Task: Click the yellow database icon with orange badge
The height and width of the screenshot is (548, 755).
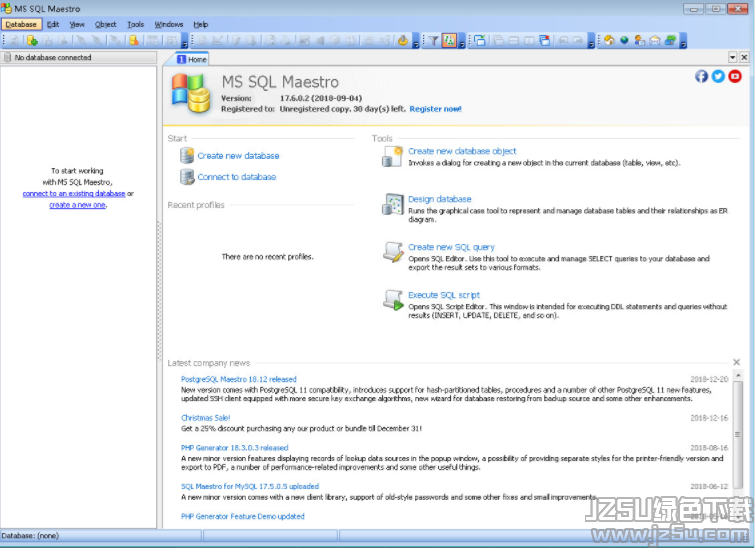Action: 134,40
